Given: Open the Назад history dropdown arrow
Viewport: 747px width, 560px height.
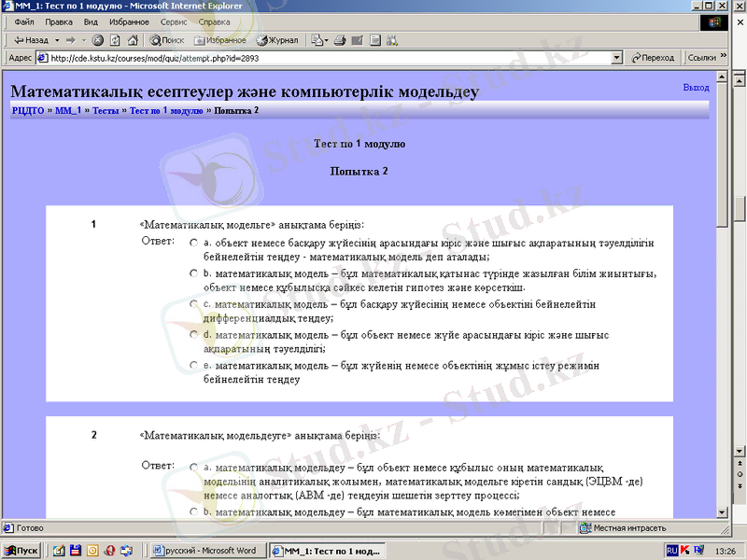Looking at the screenshot, I should [x=57, y=40].
